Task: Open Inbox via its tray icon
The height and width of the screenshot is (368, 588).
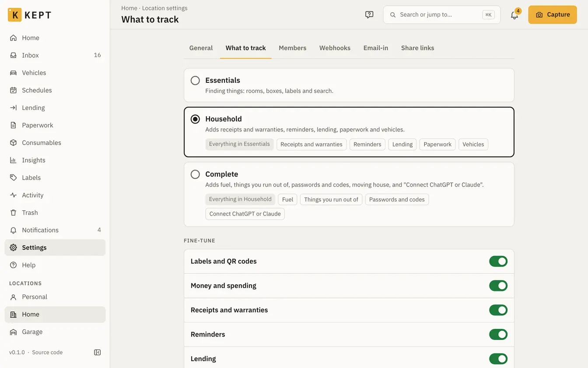Action: click(x=14, y=55)
